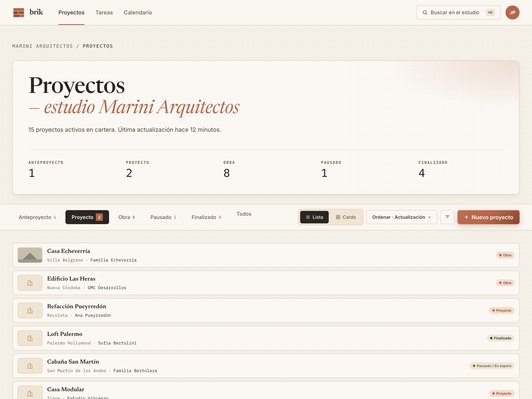The height and width of the screenshot is (399, 532).
Task: Open the Refacción Pueyrredón project title
Action: [77, 306]
